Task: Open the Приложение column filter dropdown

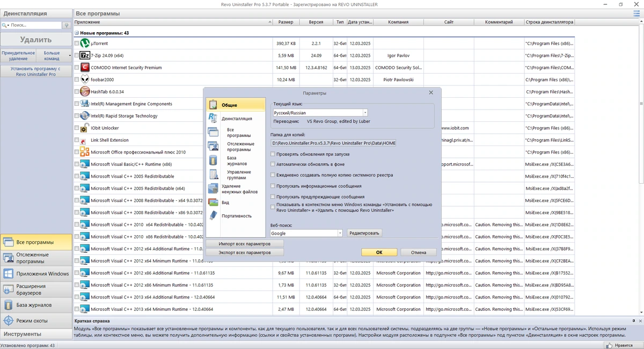Action: [269, 23]
